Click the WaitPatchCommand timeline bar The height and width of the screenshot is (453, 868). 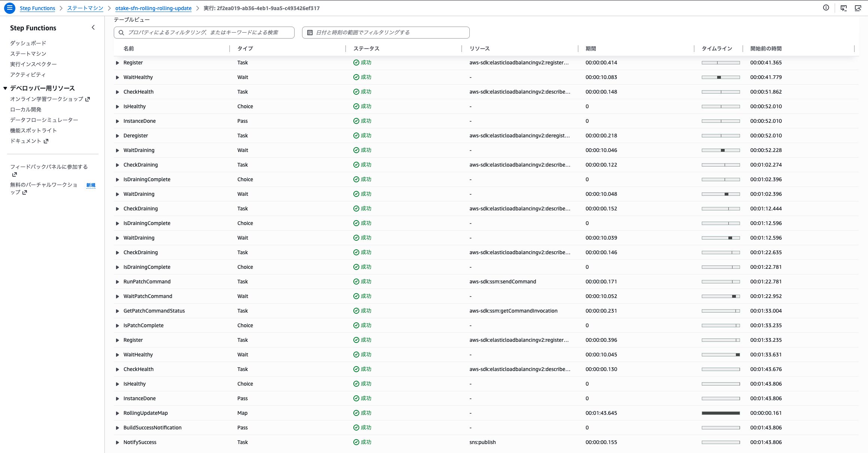(721, 296)
